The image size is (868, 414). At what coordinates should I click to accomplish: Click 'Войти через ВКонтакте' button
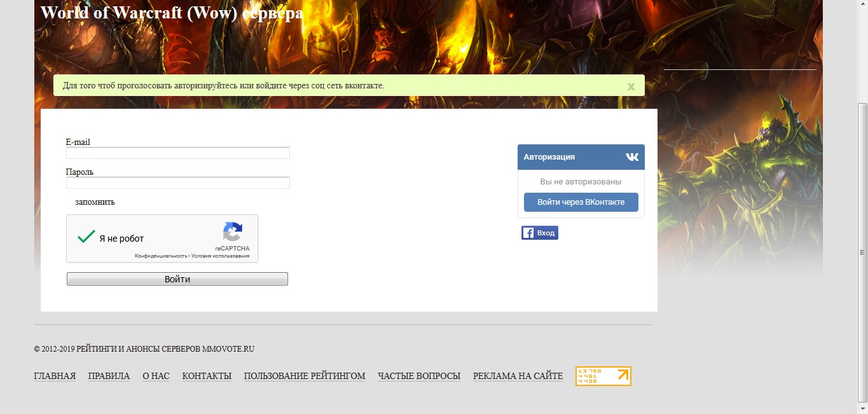581,202
